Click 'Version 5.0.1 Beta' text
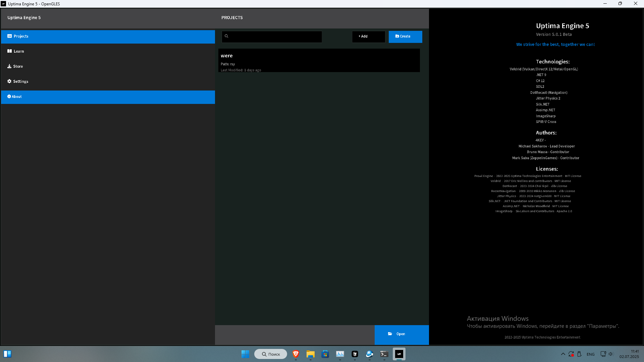Screen dimensions: 644x362 tap(554, 35)
